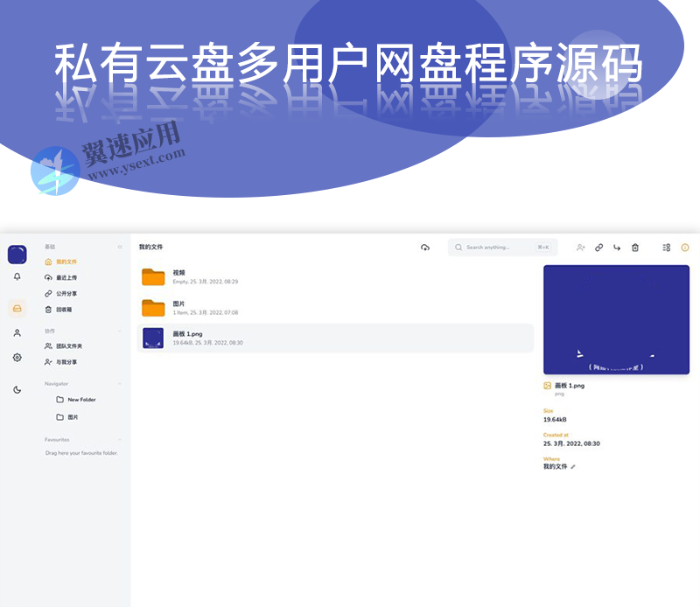Move items using the forward-arrow icon
Screen dimensions: 700x607
616,248
